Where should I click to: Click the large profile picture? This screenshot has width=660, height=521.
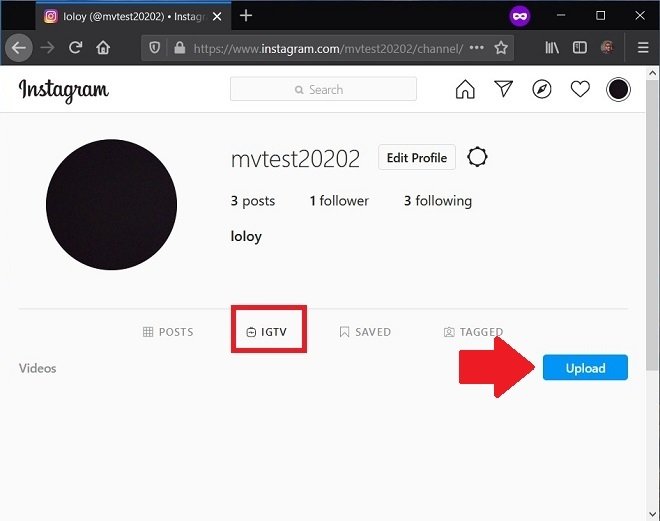111,205
